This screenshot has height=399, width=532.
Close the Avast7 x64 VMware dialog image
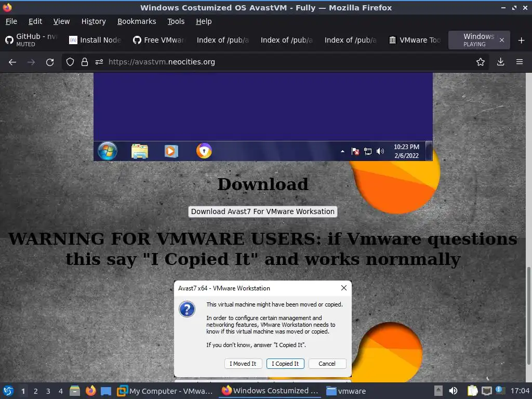344,288
